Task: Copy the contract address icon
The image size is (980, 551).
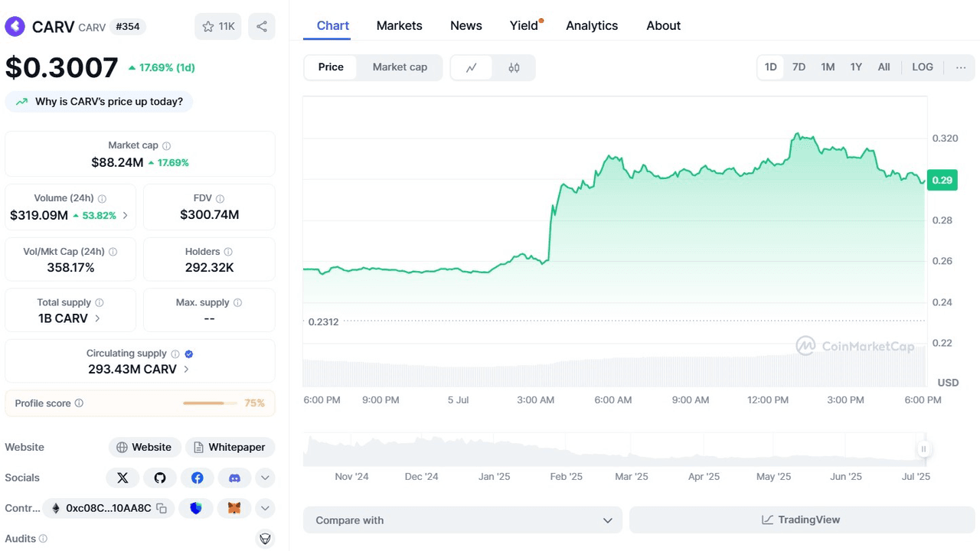Action: coord(162,508)
